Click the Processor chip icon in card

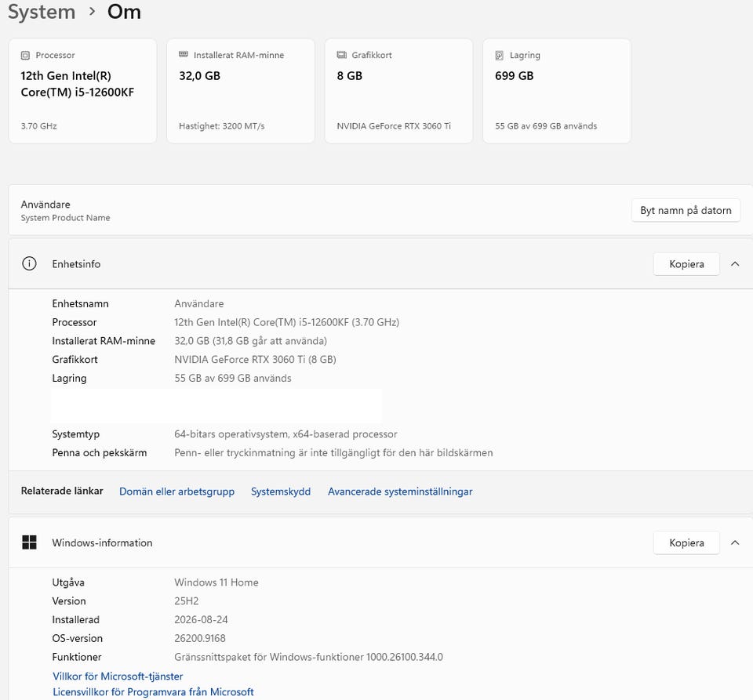25,56
